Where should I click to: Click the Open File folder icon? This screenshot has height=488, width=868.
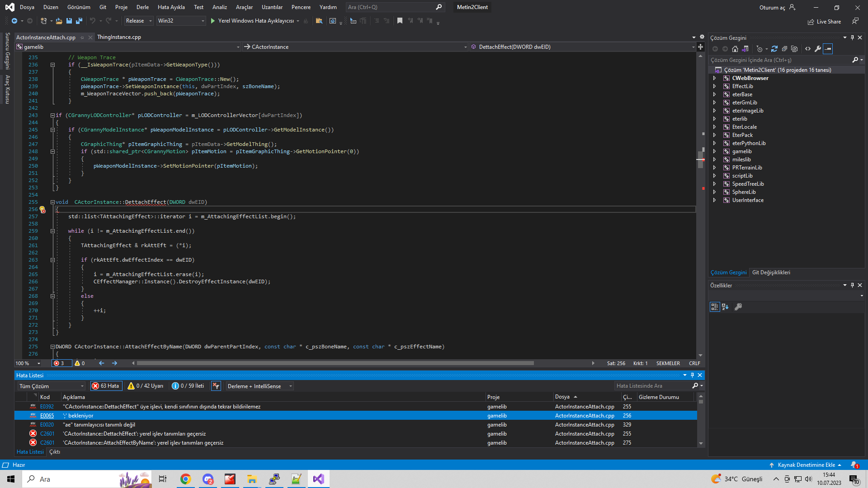pyautogui.click(x=59, y=21)
